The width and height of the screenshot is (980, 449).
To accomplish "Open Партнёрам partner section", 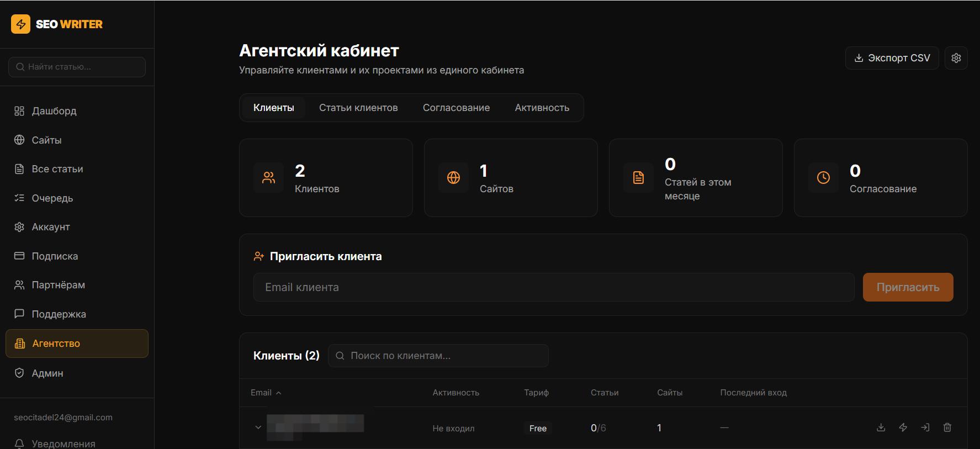I will 77,285.
